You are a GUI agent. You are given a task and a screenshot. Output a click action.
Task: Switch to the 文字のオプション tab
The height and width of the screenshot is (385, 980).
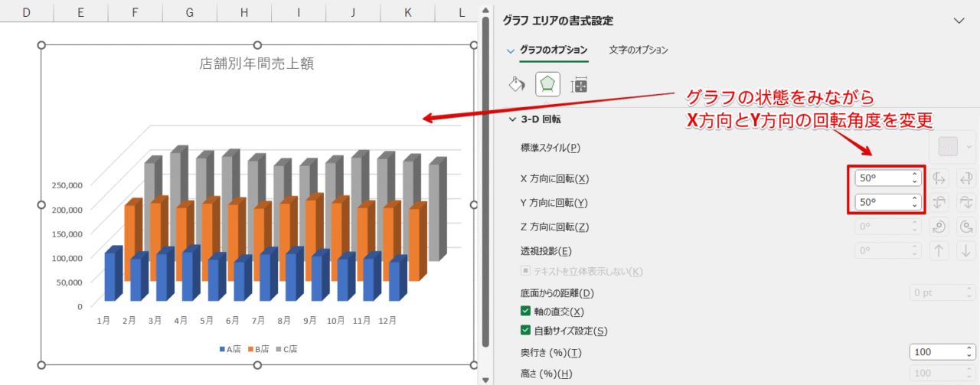[639, 50]
